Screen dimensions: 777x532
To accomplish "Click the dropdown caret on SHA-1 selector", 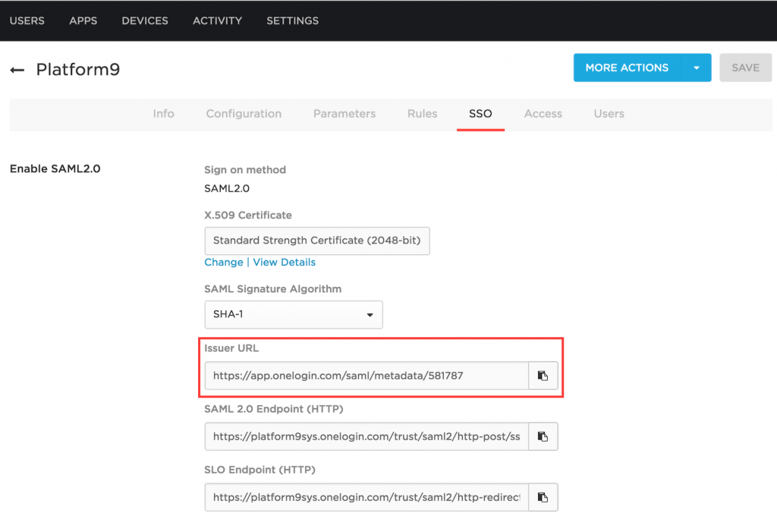I will pyautogui.click(x=370, y=314).
